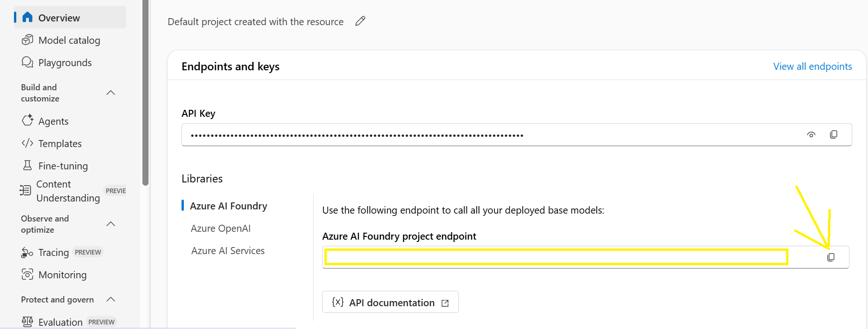Click the Content Understanding document icon
The width and height of the screenshot is (868, 329).
[25, 190]
